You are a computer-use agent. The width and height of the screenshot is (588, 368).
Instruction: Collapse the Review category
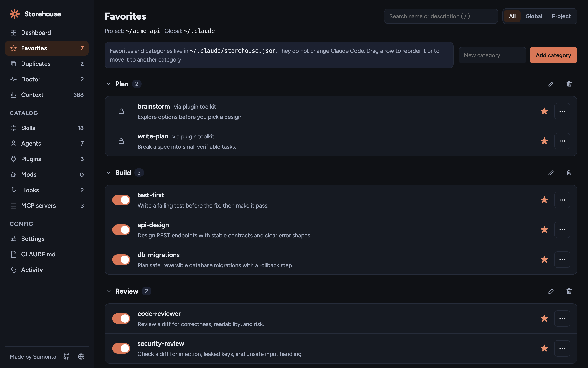pos(108,291)
